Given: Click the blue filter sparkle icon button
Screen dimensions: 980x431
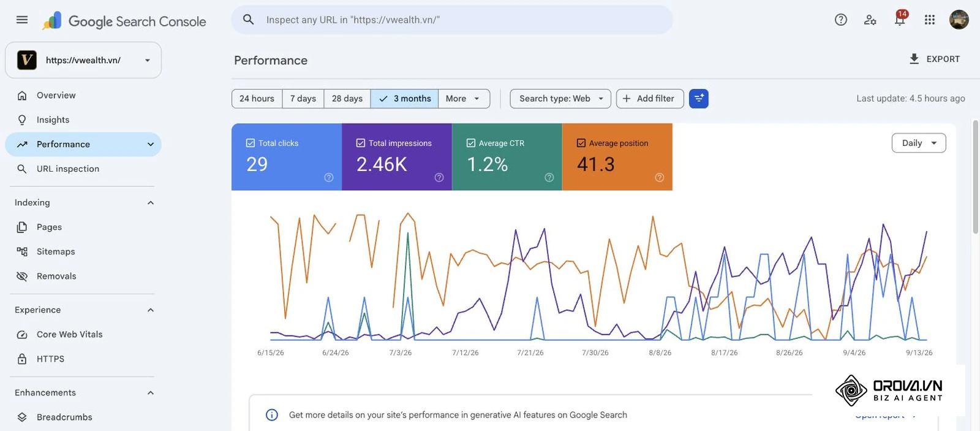Looking at the screenshot, I should [x=699, y=99].
